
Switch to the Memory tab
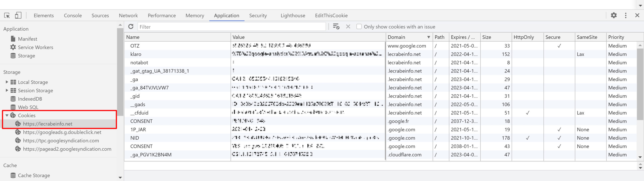click(195, 16)
